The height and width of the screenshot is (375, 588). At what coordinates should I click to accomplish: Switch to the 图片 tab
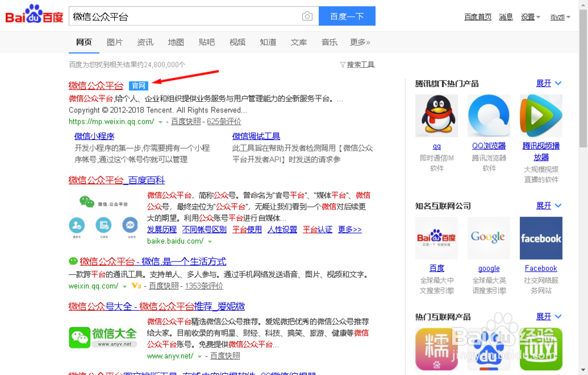115,42
